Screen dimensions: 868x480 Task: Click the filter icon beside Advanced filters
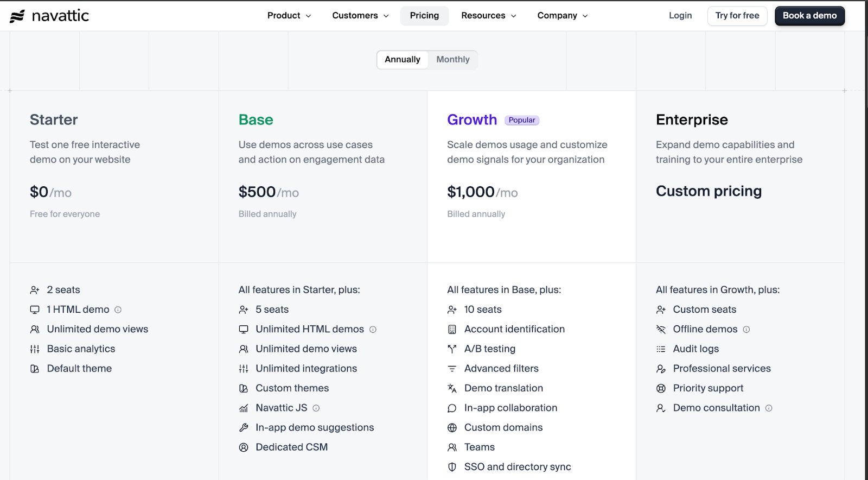click(452, 369)
